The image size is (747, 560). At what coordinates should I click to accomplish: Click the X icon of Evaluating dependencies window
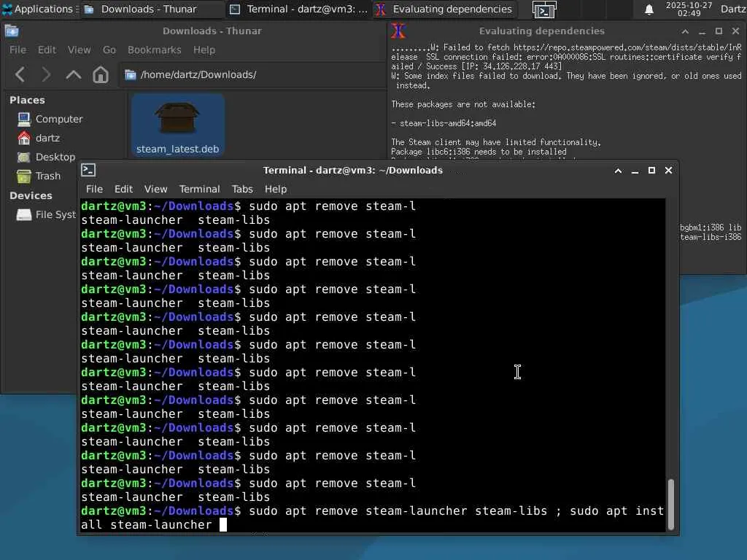coord(398,31)
